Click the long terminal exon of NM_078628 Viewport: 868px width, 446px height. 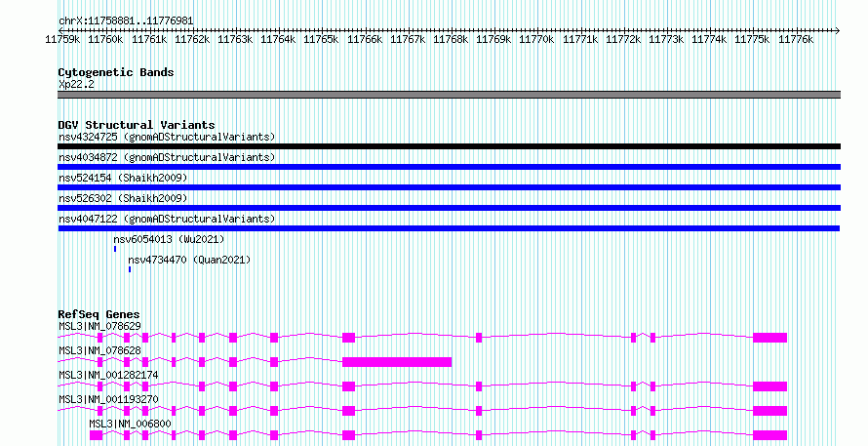(397, 362)
